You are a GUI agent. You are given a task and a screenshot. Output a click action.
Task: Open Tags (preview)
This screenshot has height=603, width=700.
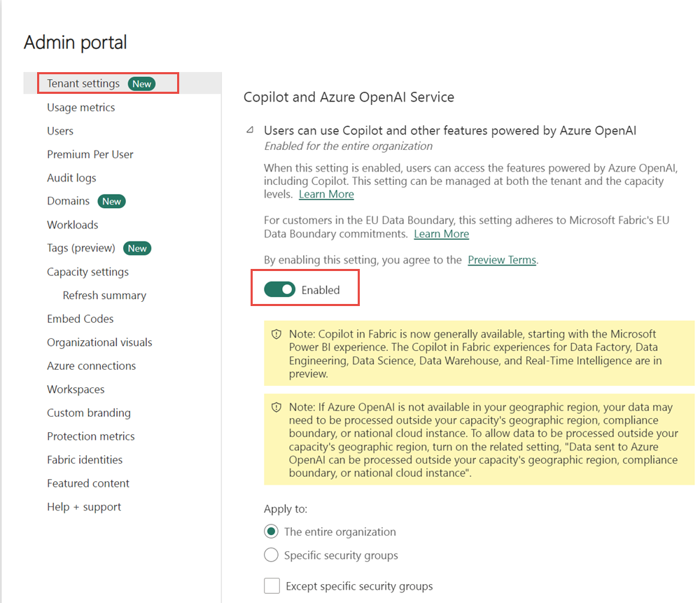(80, 248)
